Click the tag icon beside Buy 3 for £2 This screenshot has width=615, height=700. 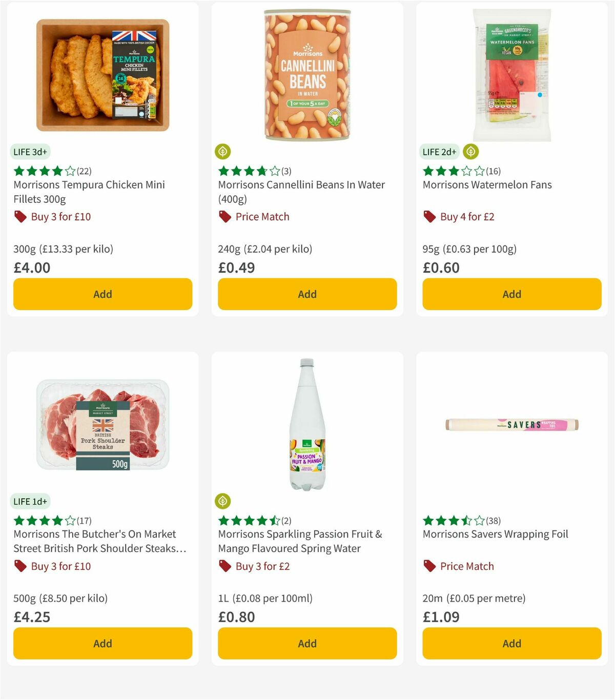point(224,566)
